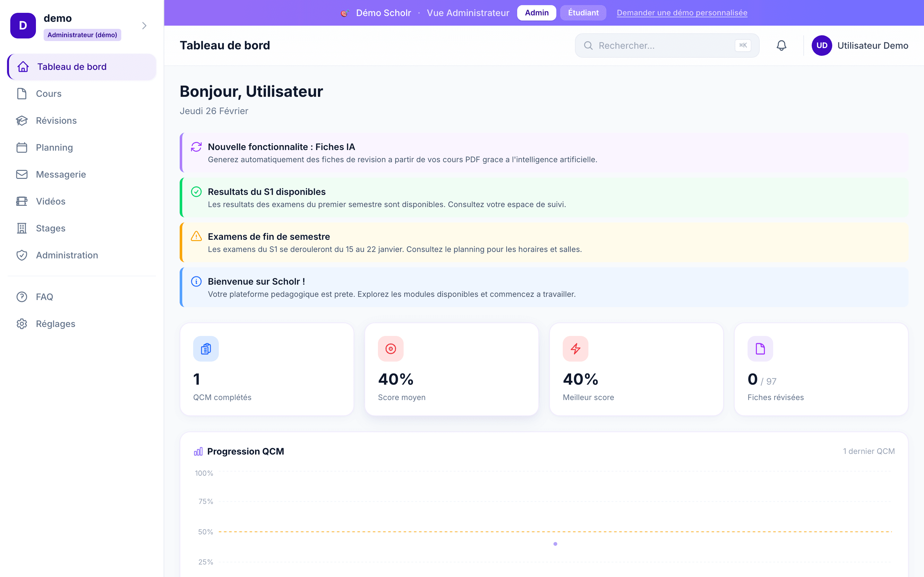Select the Administration shield icon
Screen dimensions: 924x577
tap(22, 255)
